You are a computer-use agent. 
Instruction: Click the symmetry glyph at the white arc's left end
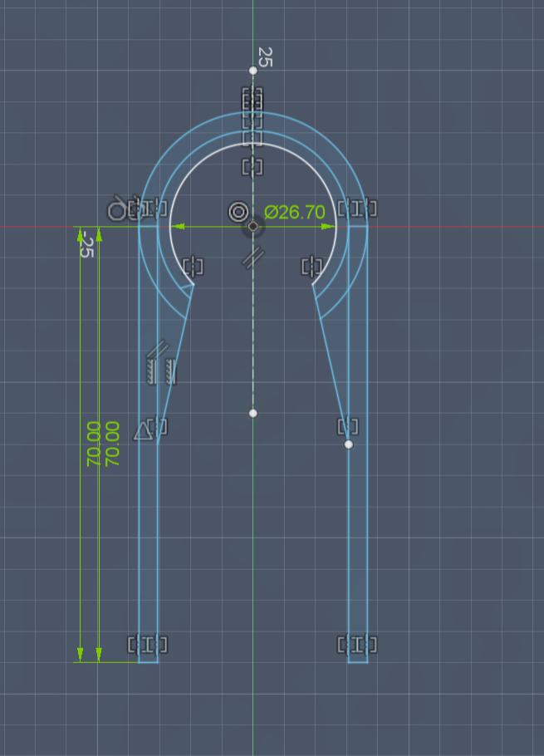[x=193, y=266]
